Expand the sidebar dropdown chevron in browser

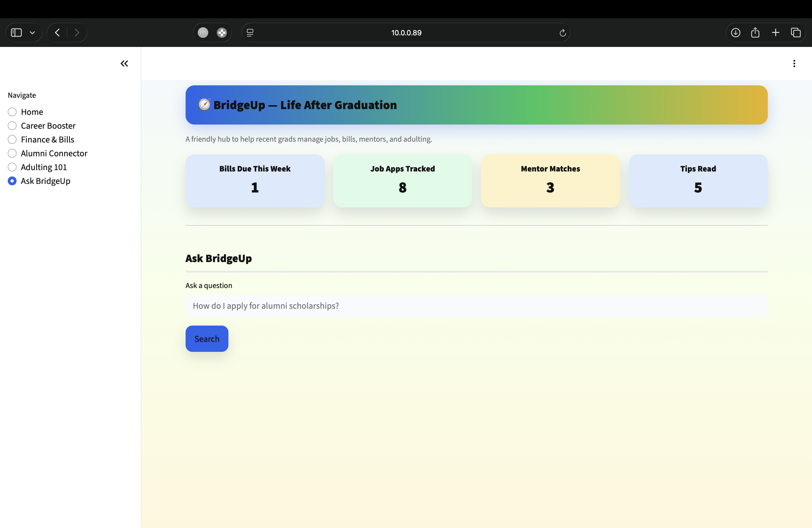[x=32, y=33]
